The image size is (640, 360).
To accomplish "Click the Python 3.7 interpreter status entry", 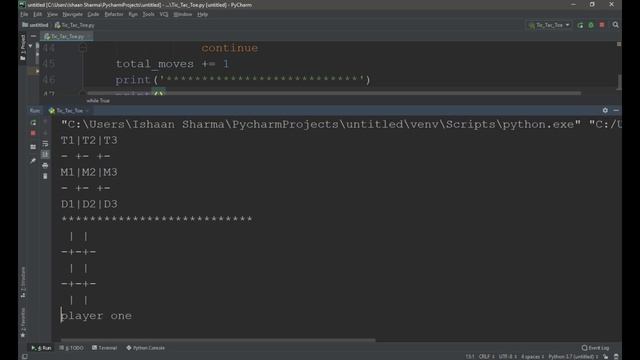I will 573,357.
